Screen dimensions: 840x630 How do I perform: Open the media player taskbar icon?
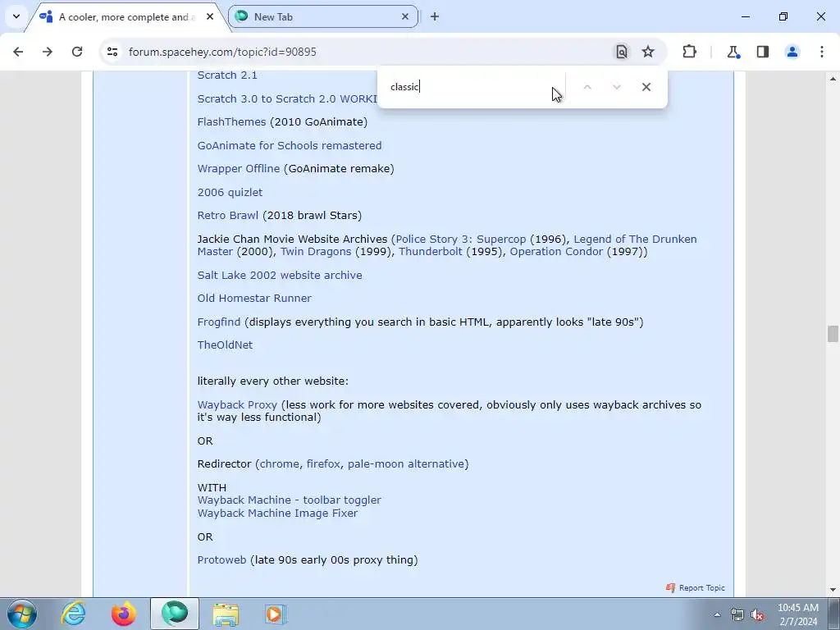coord(276,614)
